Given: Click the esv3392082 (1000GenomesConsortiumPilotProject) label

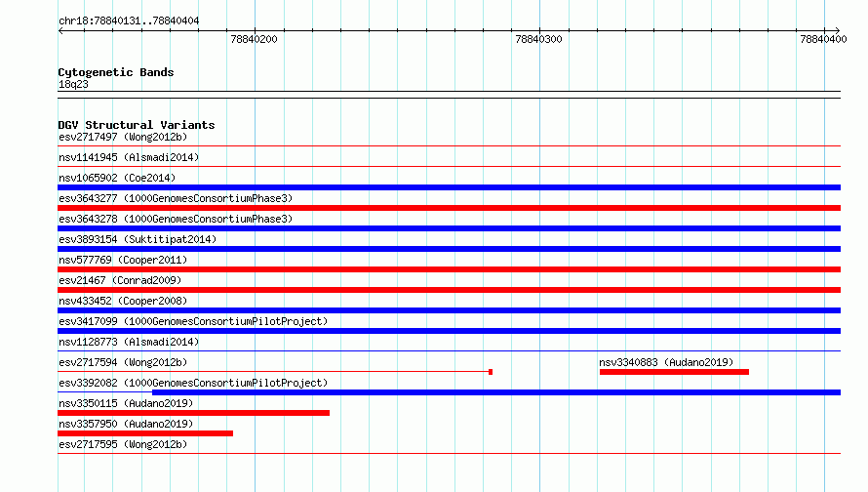Looking at the screenshot, I should (x=193, y=383).
